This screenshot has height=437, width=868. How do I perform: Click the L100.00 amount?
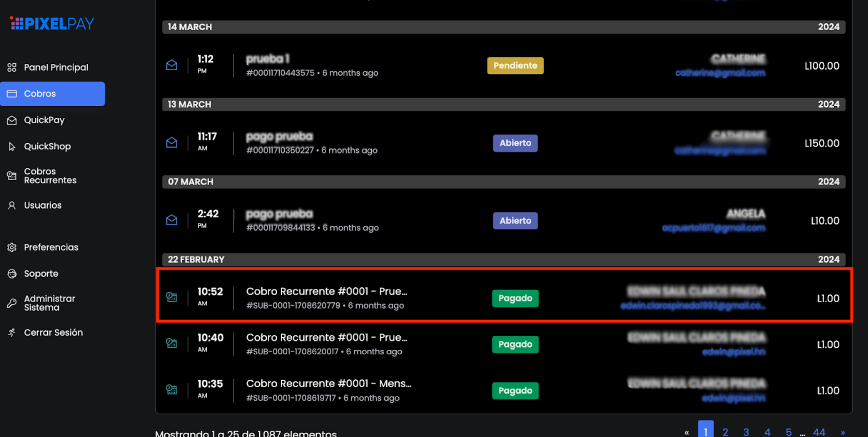(x=822, y=66)
